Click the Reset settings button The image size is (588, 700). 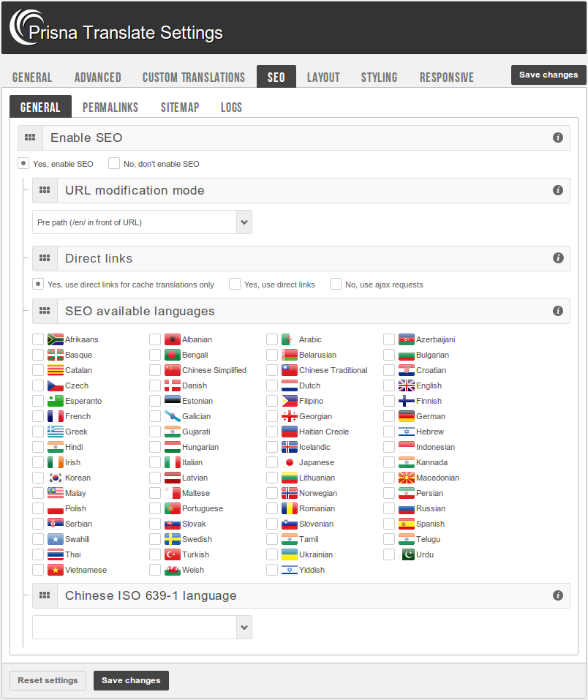click(48, 680)
